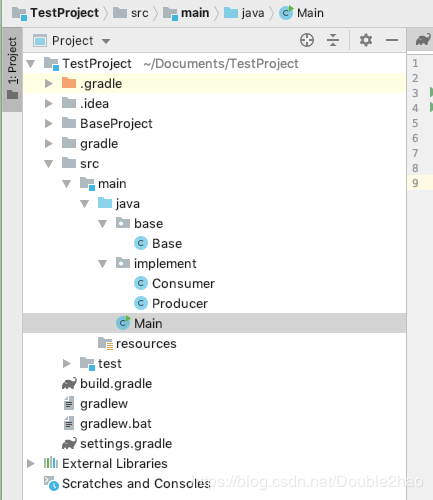Screen dimensions: 433x500
Task: Click line number 9 in editor gutter
Action: click(x=415, y=183)
